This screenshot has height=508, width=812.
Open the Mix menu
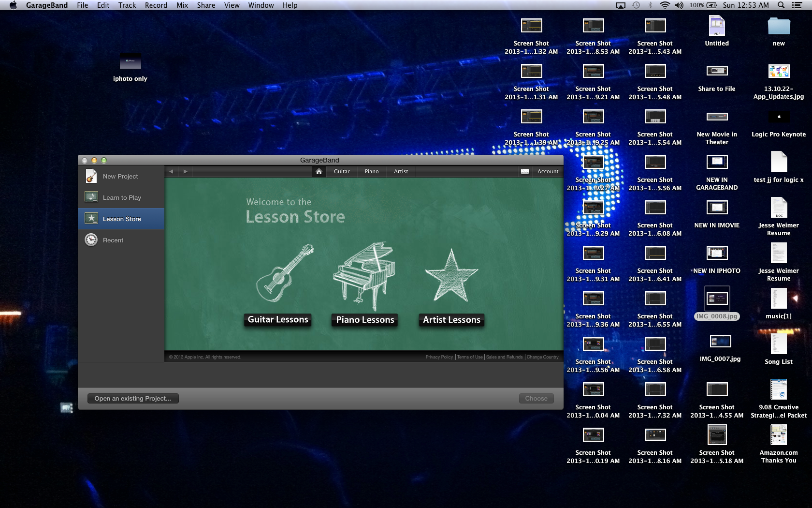tap(182, 5)
